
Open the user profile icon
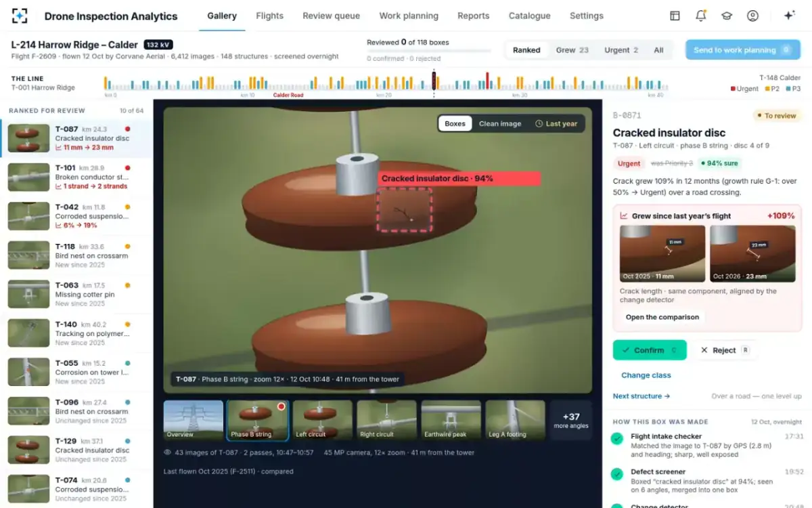point(752,16)
